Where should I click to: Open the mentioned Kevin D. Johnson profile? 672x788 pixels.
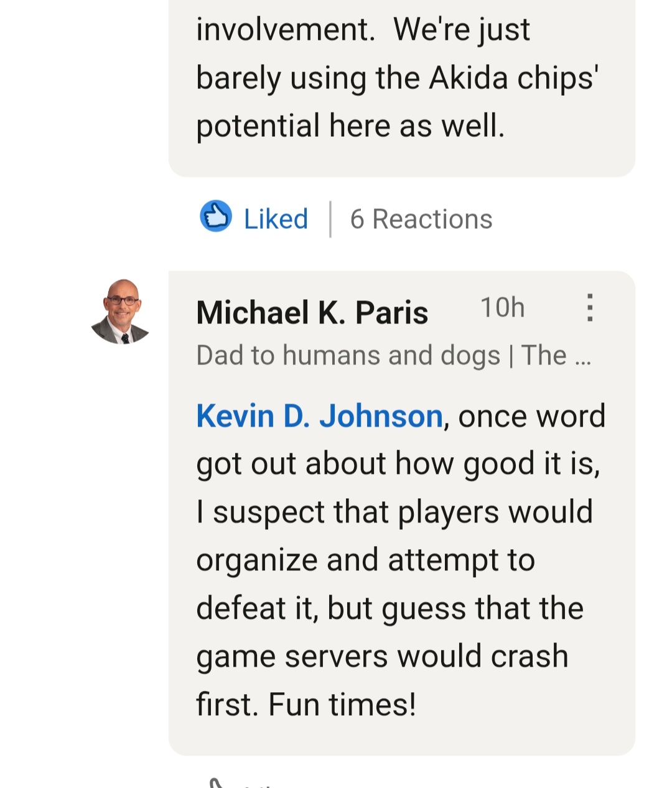[x=319, y=416]
